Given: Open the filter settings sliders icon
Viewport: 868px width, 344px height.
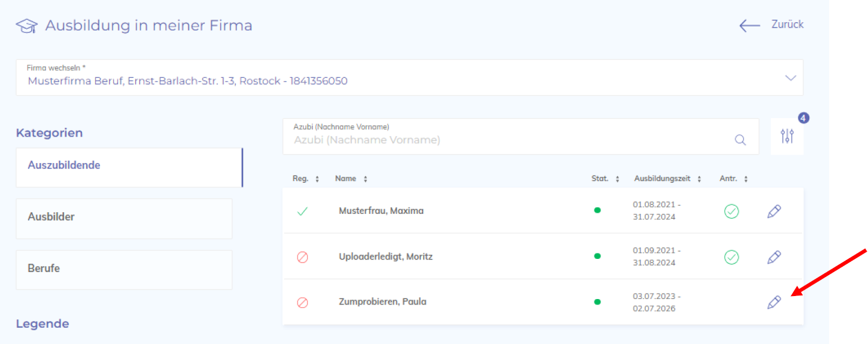Looking at the screenshot, I should click(787, 137).
